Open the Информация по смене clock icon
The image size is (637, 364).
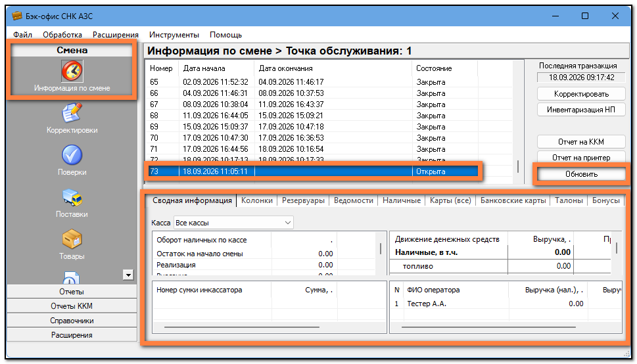(72, 71)
